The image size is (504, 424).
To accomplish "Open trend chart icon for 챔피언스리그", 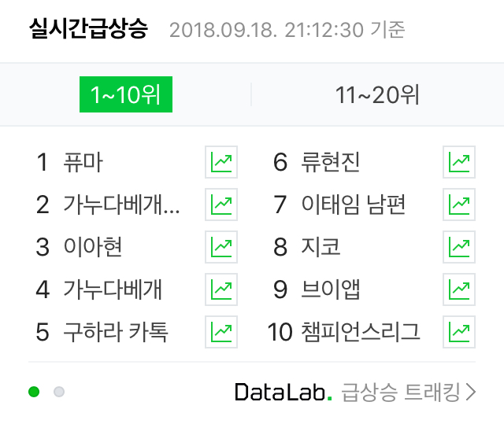I will [x=459, y=332].
